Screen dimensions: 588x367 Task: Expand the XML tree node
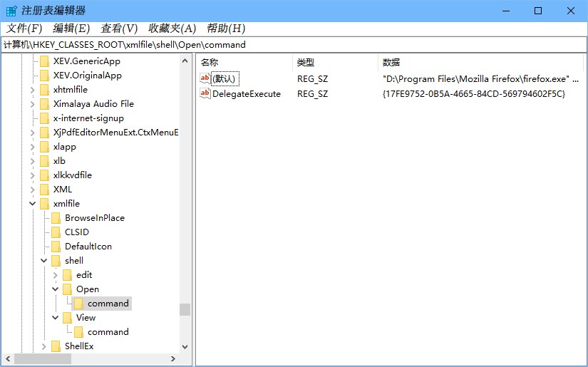(32, 190)
